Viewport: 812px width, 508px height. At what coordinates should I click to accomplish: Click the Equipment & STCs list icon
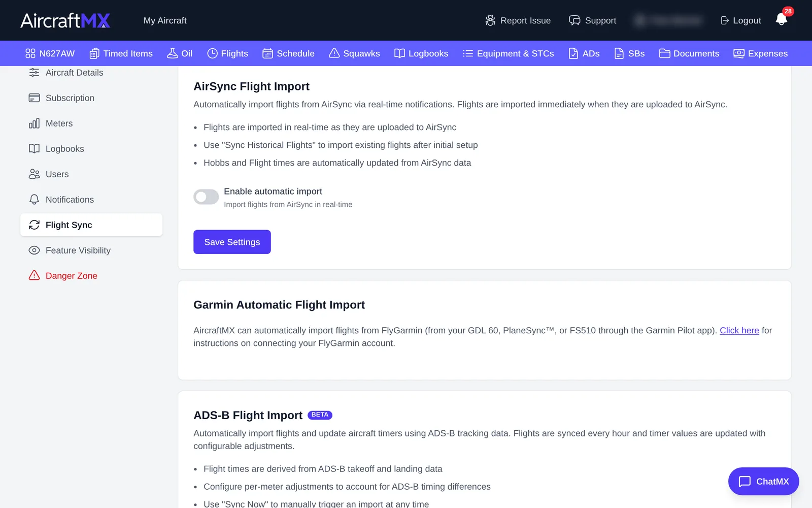point(468,53)
